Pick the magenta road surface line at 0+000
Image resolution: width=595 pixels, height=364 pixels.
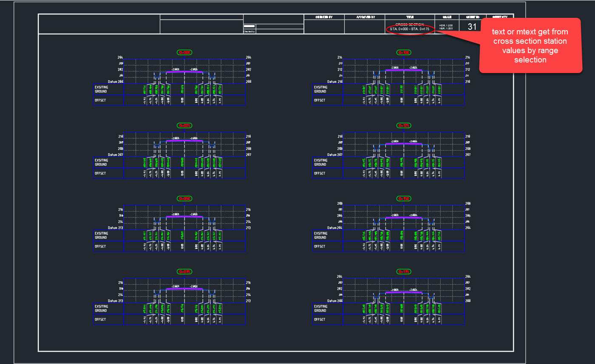click(184, 72)
